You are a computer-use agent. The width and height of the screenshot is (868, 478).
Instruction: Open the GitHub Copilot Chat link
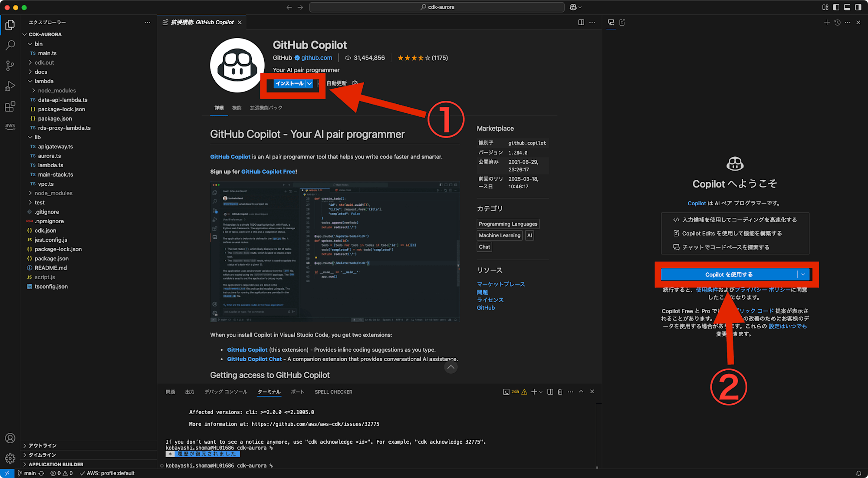tap(254, 359)
